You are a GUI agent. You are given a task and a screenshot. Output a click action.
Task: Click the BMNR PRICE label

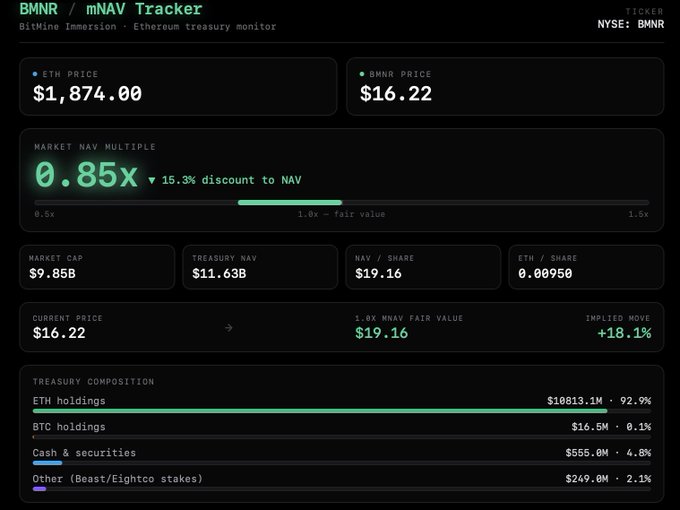pos(400,74)
